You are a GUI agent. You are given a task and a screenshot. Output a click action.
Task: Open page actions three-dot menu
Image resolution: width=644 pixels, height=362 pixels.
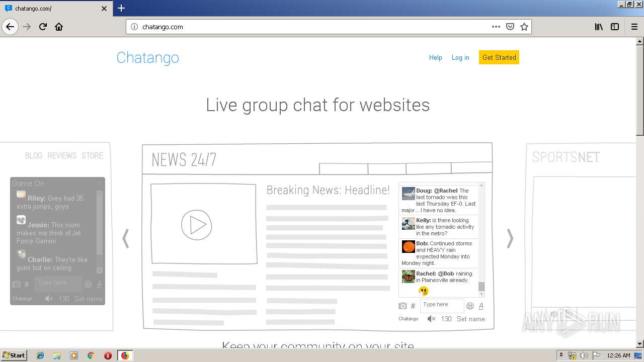[x=496, y=27]
